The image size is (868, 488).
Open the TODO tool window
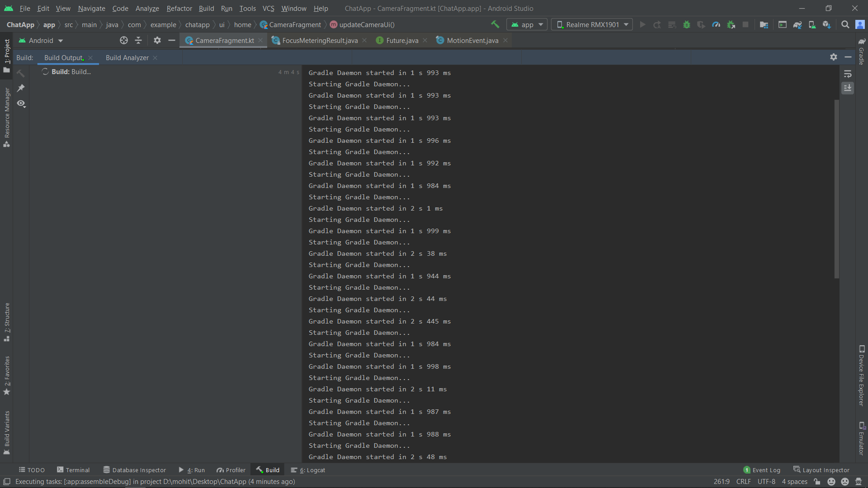click(32, 470)
